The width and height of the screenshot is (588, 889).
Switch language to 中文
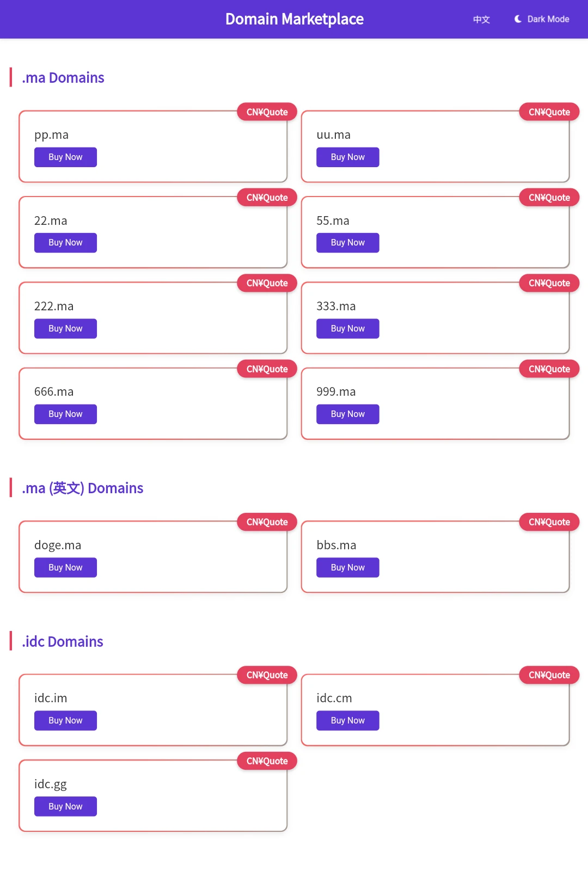pyautogui.click(x=481, y=19)
